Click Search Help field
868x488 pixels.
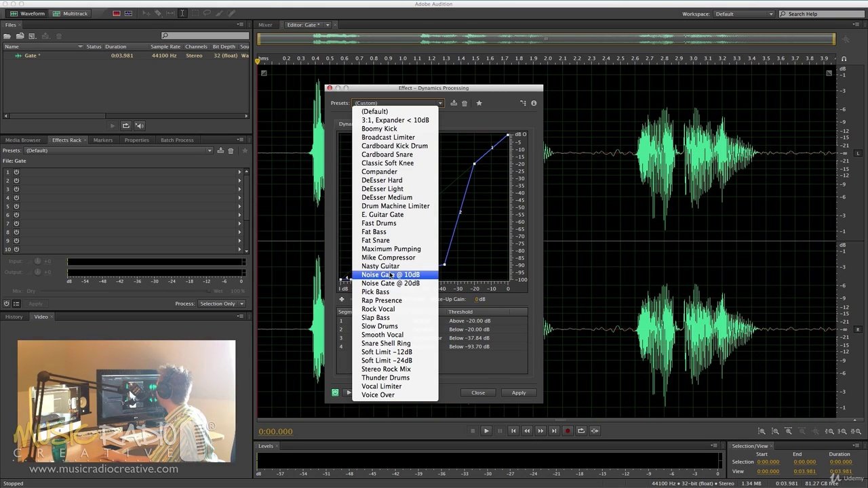pos(821,14)
